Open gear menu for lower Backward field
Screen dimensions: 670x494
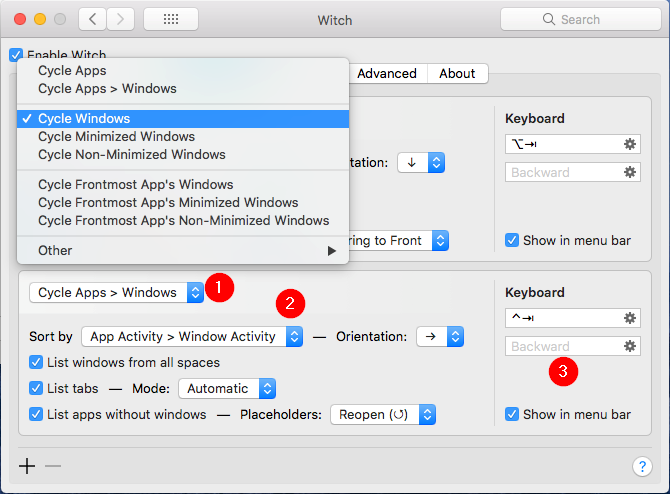(x=630, y=346)
